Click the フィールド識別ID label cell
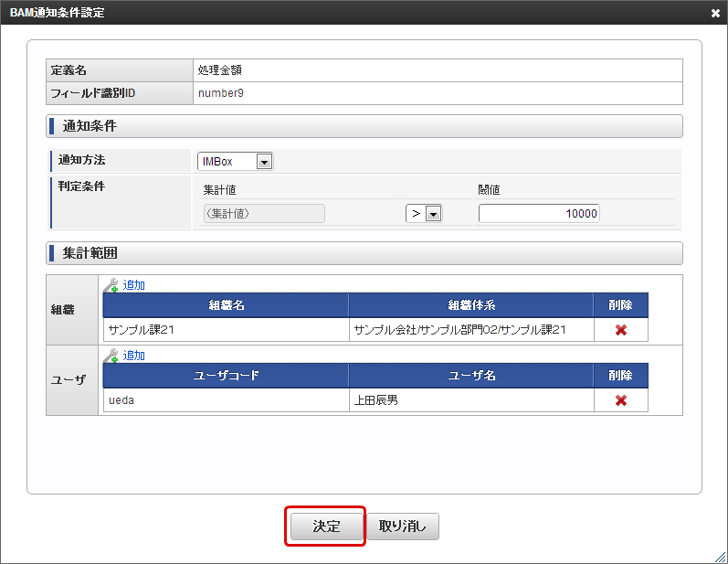The width and height of the screenshot is (728, 564). coord(120,93)
